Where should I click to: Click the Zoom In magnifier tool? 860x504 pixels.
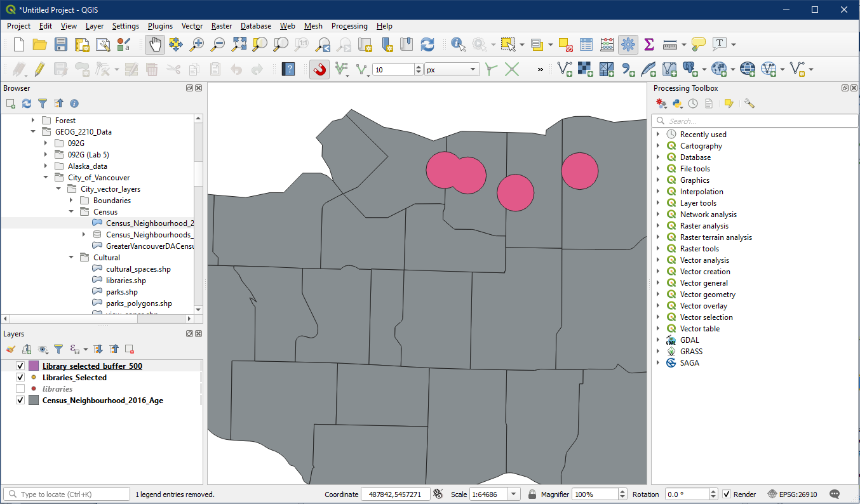tap(198, 44)
